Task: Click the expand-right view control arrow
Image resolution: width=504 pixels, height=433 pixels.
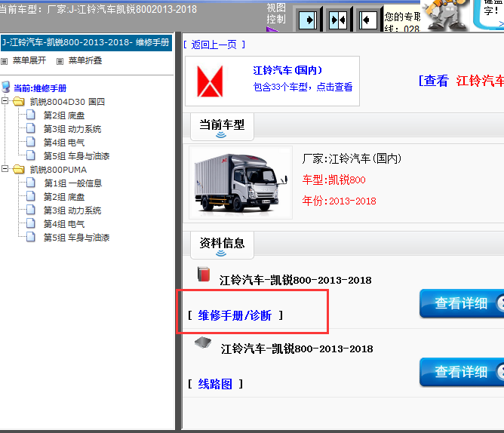Action: click(308, 20)
